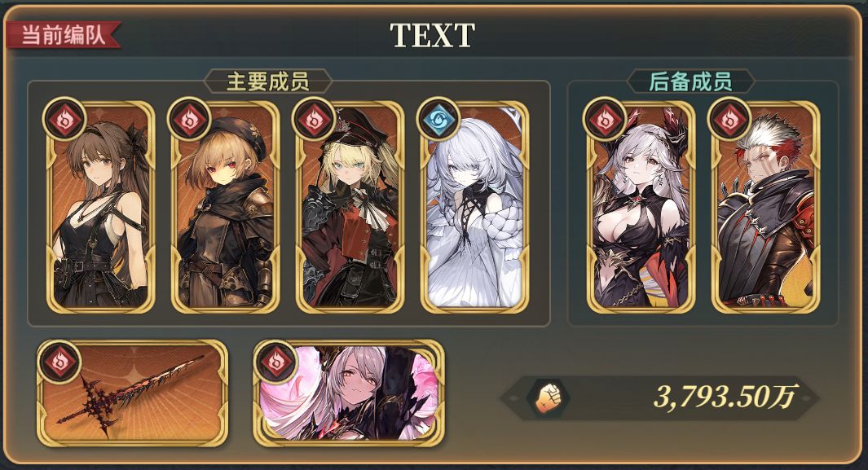Open the pink-background summon character slot
The height and width of the screenshot is (470, 868).
click(x=349, y=393)
